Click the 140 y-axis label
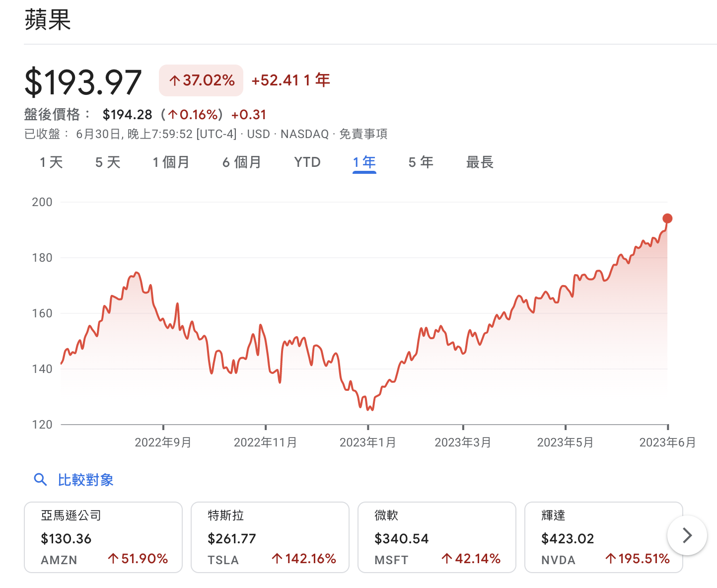This screenshot has width=717, height=588. (42, 369)
